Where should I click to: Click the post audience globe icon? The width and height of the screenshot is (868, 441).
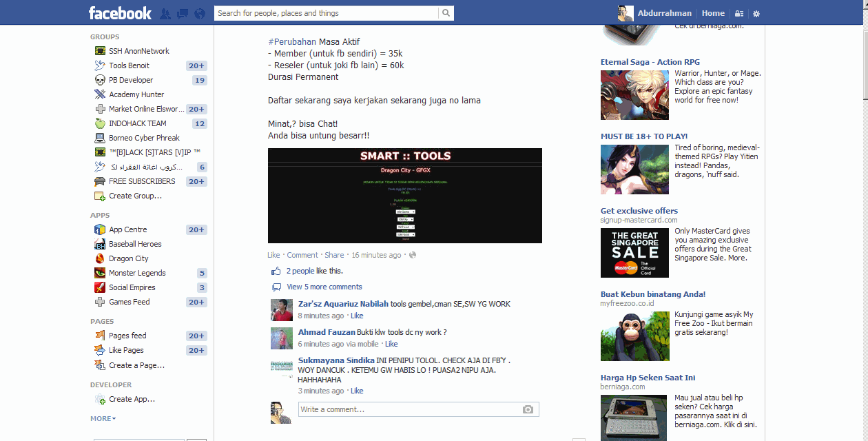[x=413, y=255]
